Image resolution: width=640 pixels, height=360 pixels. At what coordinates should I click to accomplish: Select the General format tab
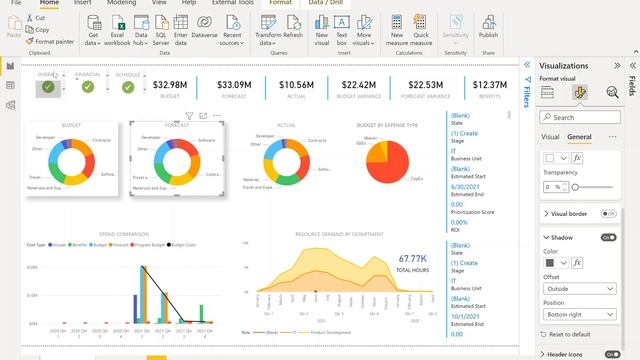pos(579,137)
